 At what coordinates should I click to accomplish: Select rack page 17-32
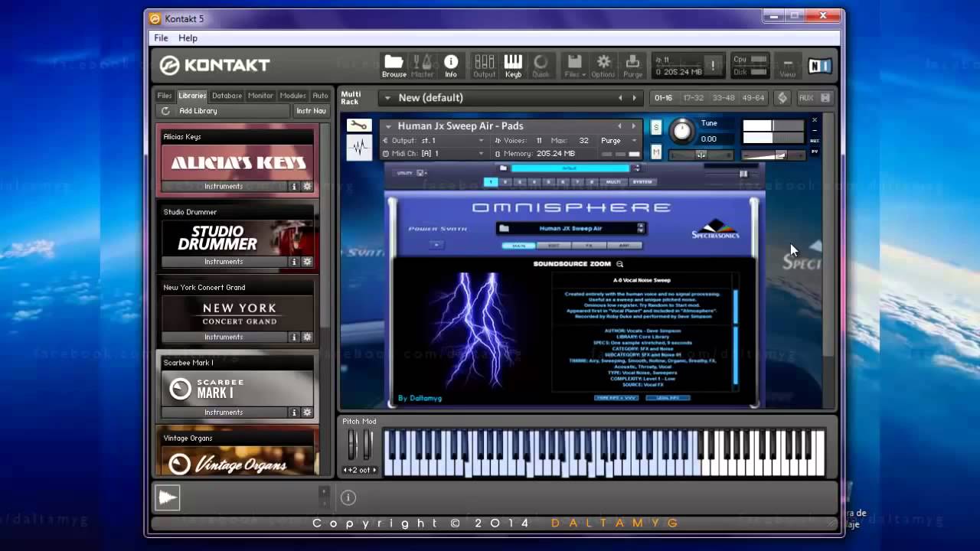click(693, 98)
